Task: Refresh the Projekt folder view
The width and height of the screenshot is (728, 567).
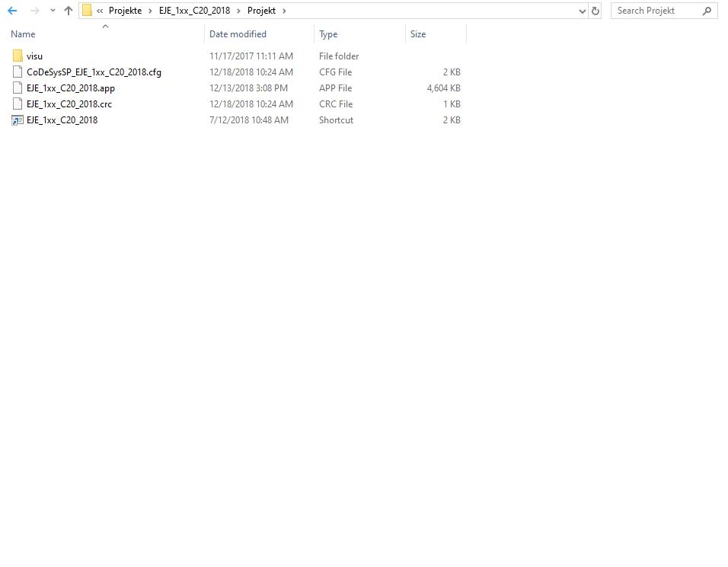Action: click(595, 11)
